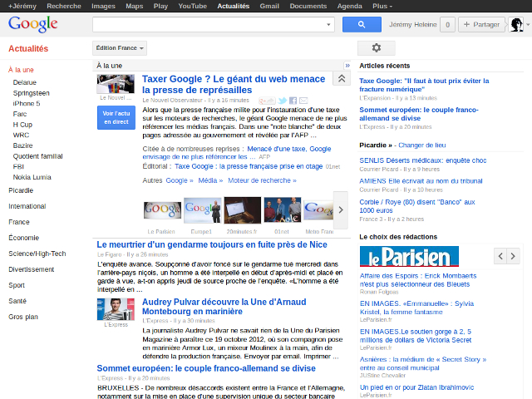The image size is (532, 399).
Task: Open Moteur de recherche » related link
Action: [x=262, y=180]
